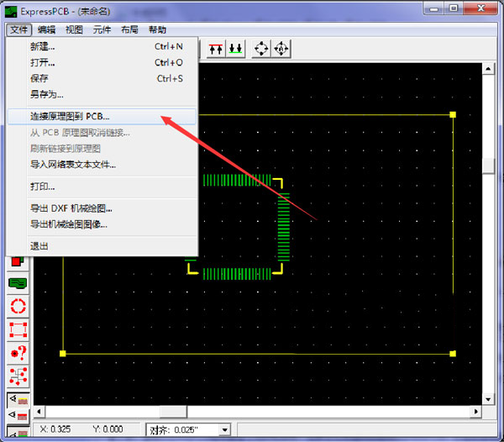Image resolution: width=504 pixels, height=442 pixels.
Task: Click move-to-bottom-layer icon with green line
Action: [x=235, y=49]
